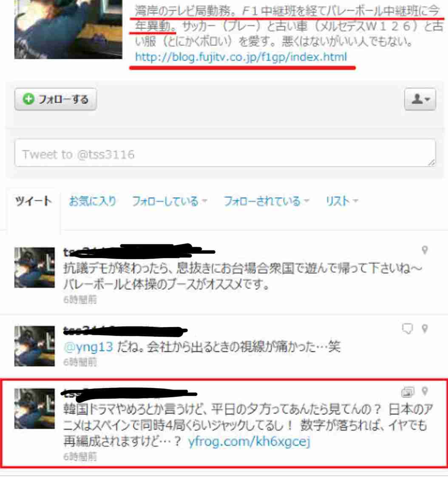Select the ツイート tab
This screenshot has height=477, width=448.
(x=34, y=201)
